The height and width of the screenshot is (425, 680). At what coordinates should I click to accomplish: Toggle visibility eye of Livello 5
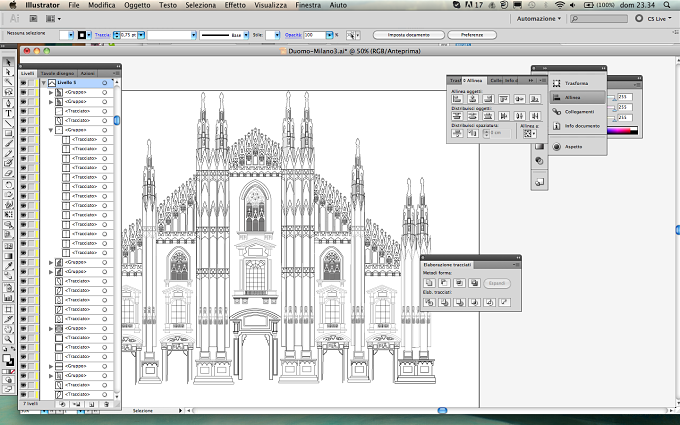click(23, 82)
